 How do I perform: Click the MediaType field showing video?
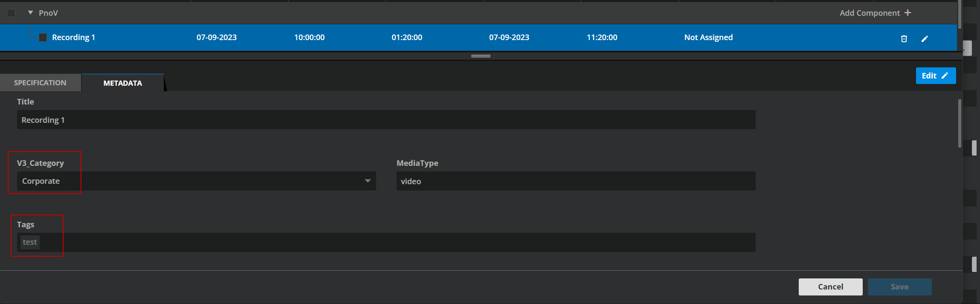coord(576,181)
